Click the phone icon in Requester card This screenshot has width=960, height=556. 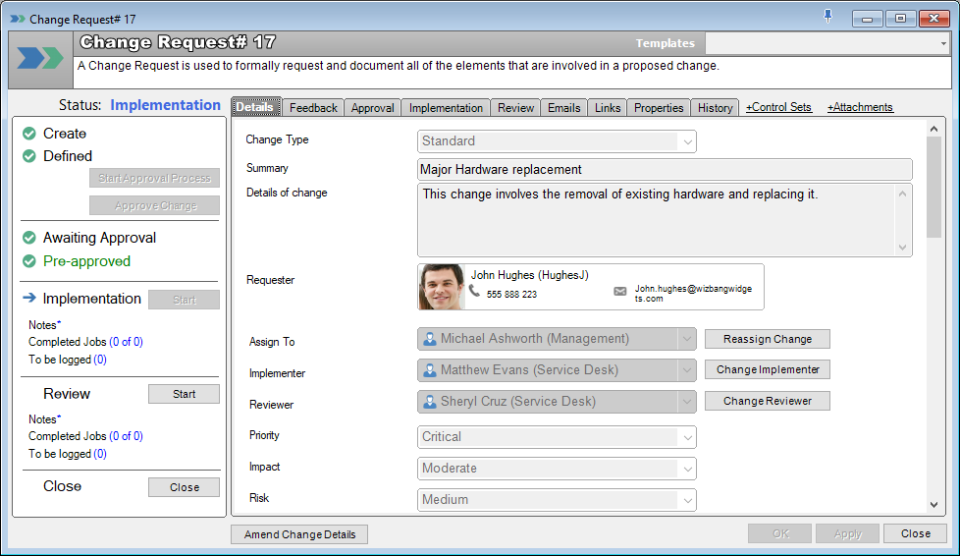click(x=475, y=291)
